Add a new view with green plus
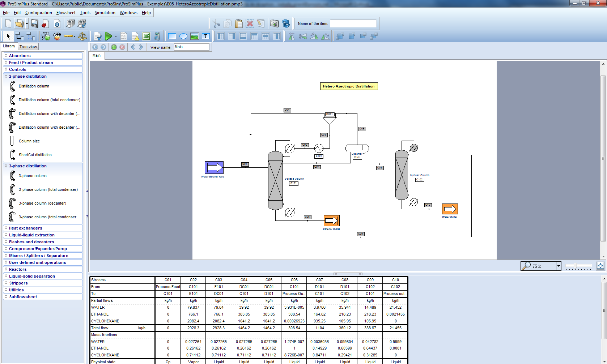 (x=114, y=47)
